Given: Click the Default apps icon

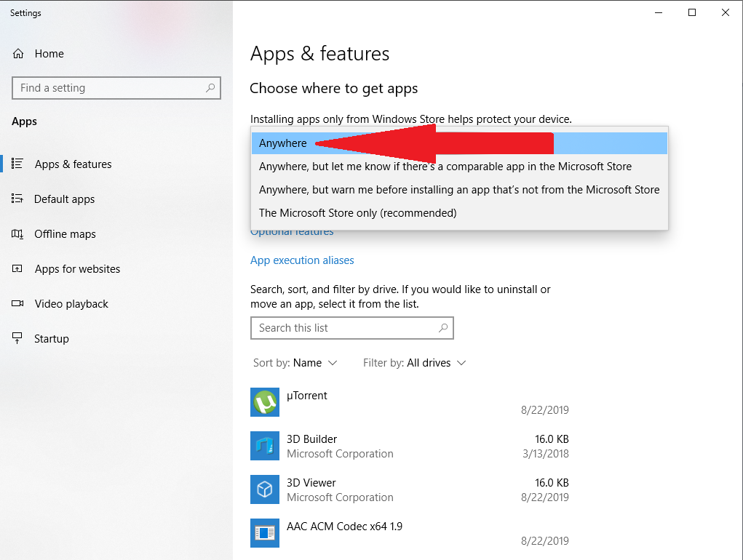Looking at the screenshot, I should (17, 199).
